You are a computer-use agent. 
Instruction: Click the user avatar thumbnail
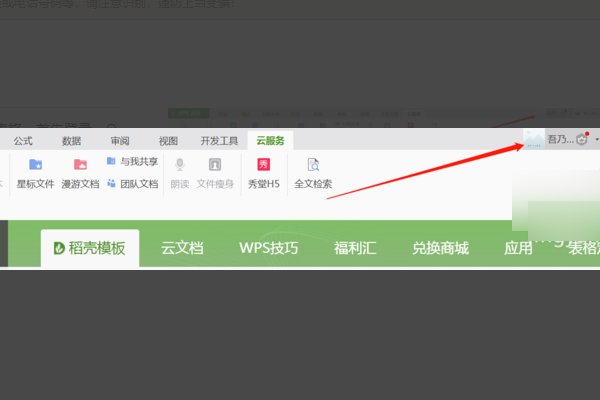[x=534, y=139]
